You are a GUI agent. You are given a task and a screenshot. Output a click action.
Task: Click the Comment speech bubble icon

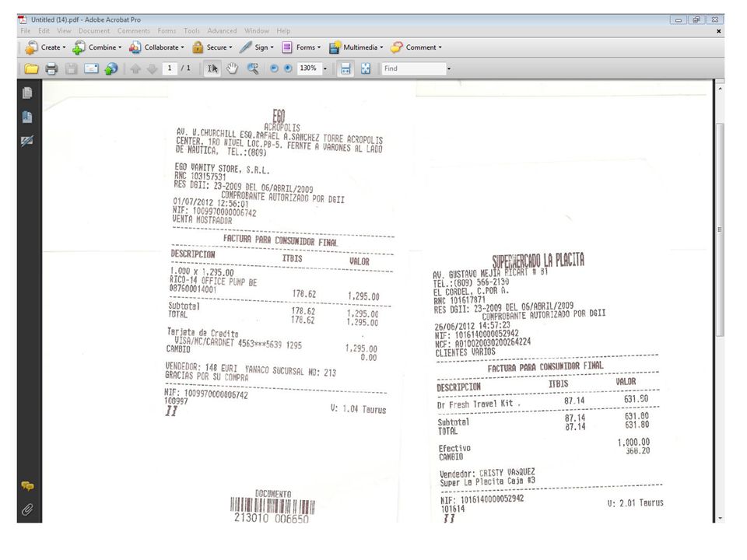pos(396,47)
